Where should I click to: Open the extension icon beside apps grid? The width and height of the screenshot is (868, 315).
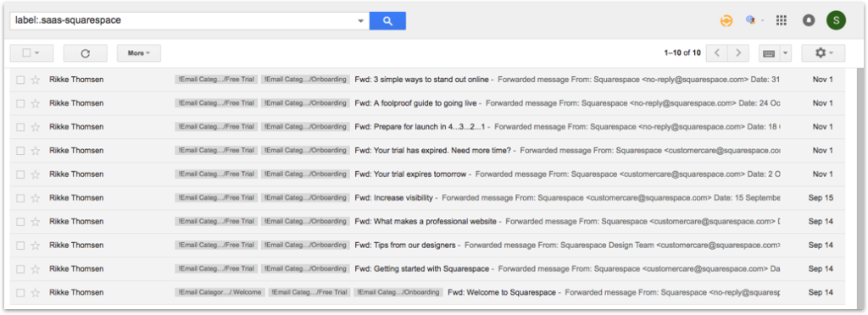[x=751, y=20]
